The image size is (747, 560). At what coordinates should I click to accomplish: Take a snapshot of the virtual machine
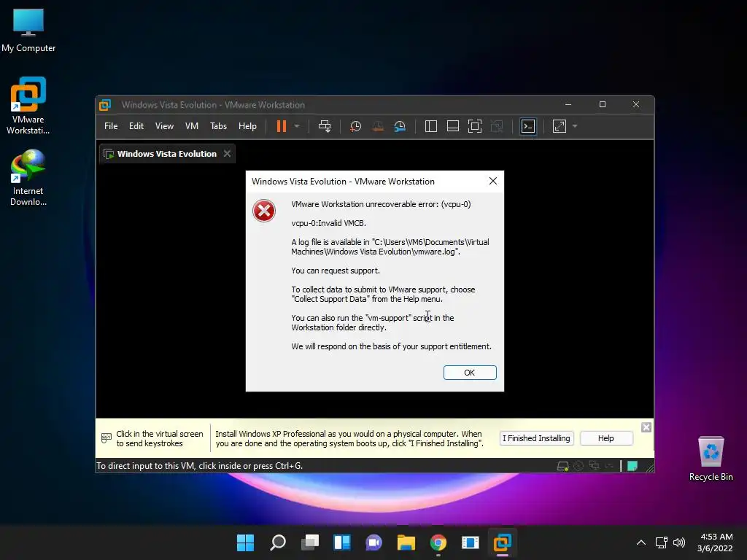(x=355, y=126)
